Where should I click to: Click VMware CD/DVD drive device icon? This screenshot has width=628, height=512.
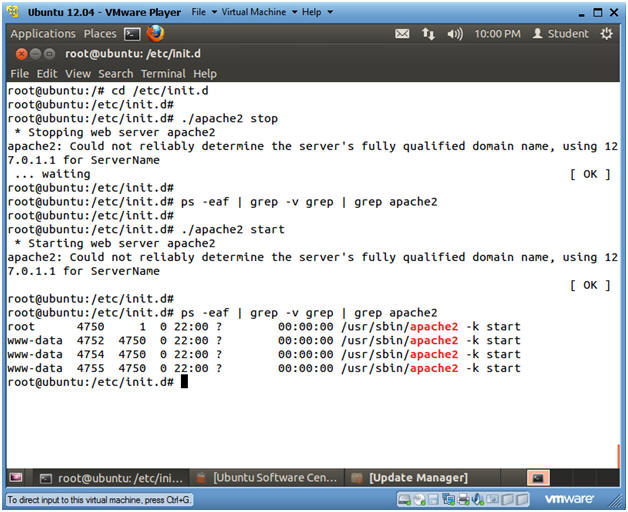pyautogui.click(x=419, y=499)
